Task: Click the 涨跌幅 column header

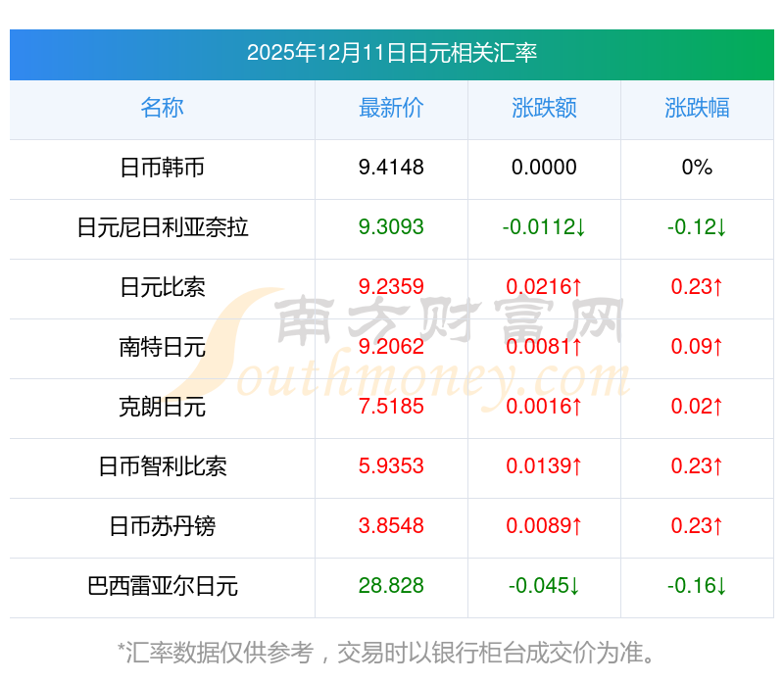Action: tap(697, 108)
